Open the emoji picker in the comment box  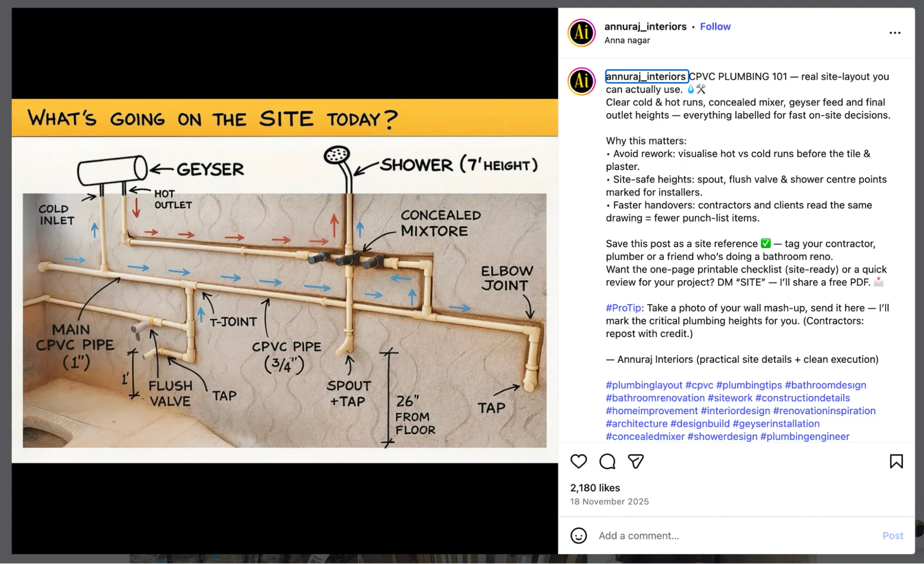(x=578, y=535)
